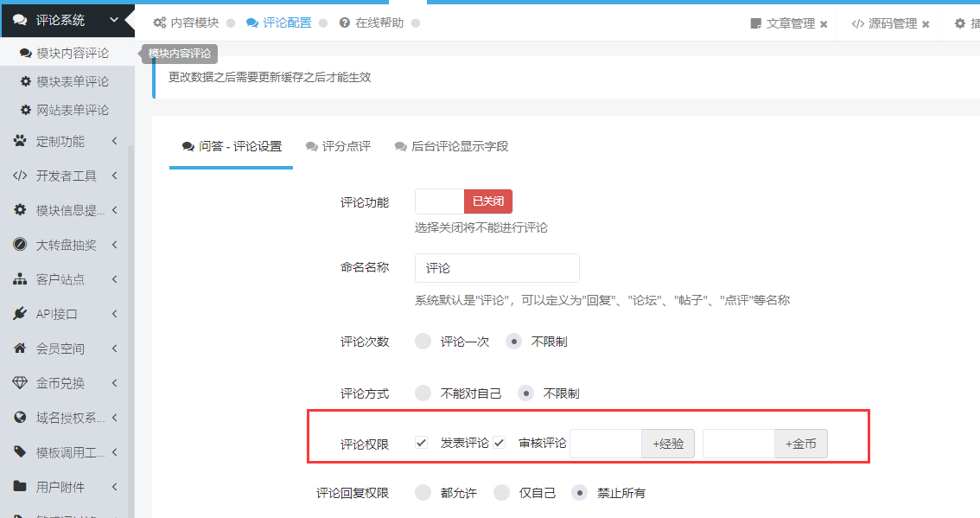This screenshot has width=980, height=518.
Task: Click the tag icon for 模板调用工...
Action: tap(20, 451)
